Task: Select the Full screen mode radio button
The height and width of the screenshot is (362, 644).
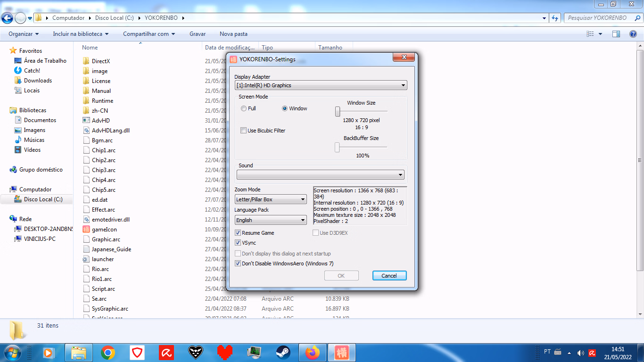Action: [x=243, y=108]
